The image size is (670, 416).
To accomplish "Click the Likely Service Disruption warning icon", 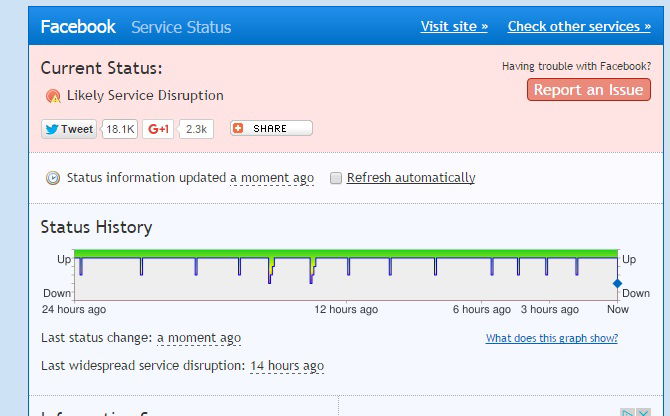I will [x=53, y=96].
